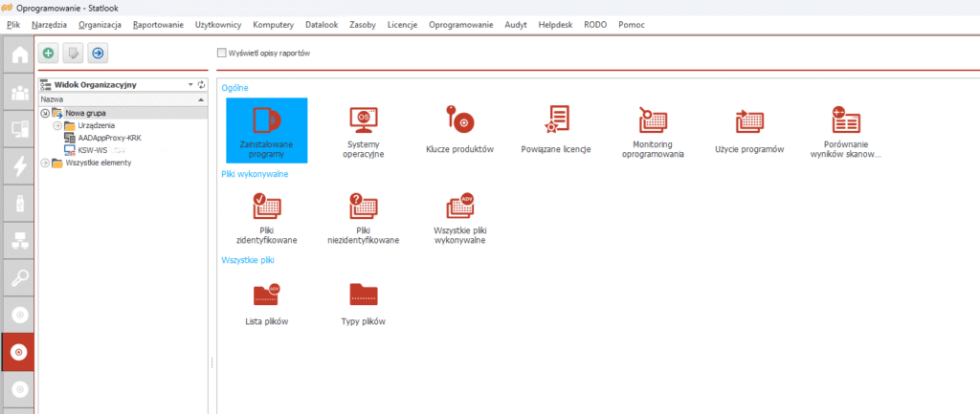Select AADAppProxy-KRK device in tree
This screenshot has width=980, height=414.
point(109,138)
